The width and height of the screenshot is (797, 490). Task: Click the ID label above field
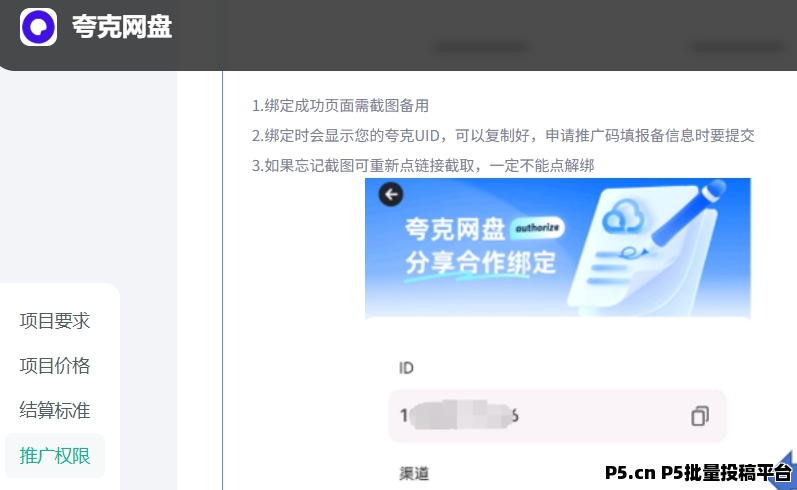(406, 368)
